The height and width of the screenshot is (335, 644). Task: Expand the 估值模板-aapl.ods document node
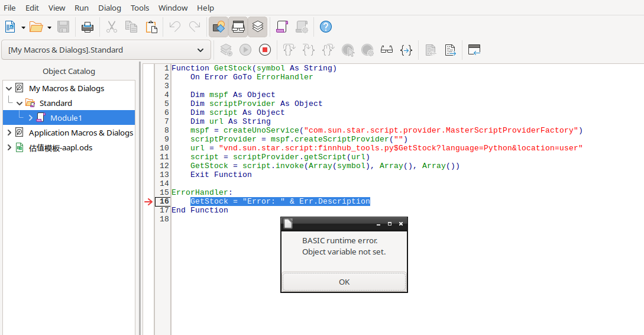click(x=9, y=147)
